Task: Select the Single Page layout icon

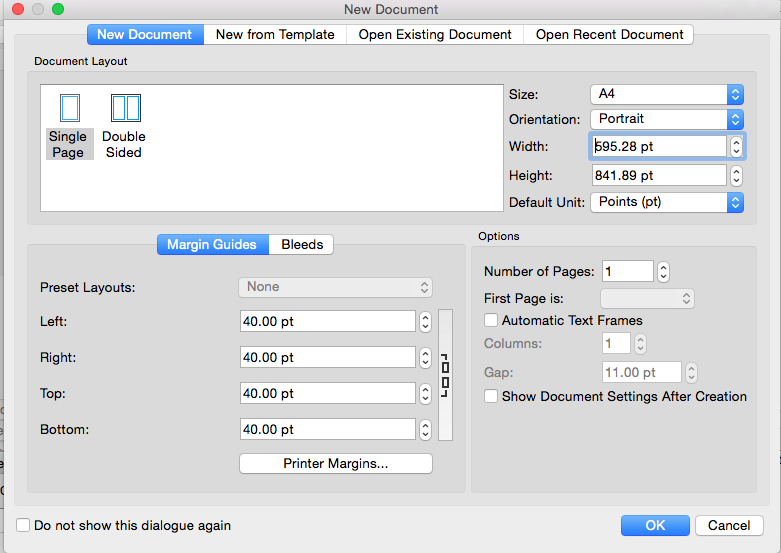Action: pyautogui.click(x=69, y=109)
